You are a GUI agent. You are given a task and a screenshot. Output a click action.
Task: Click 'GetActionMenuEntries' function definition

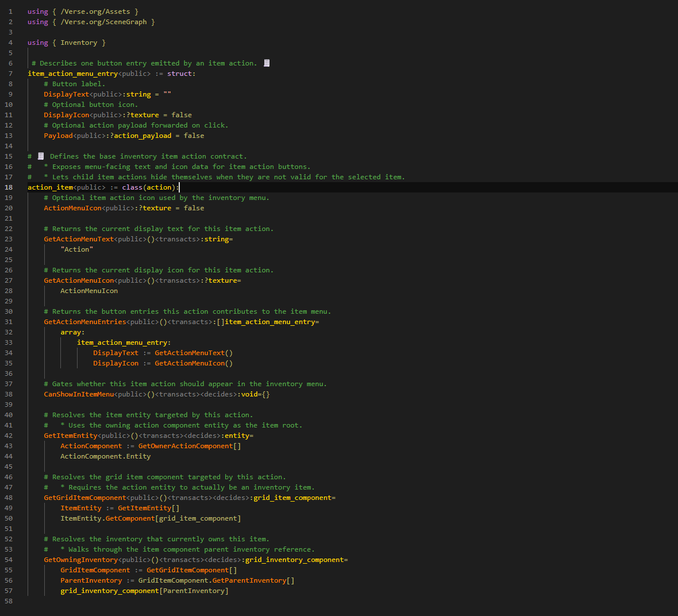(x=85, y=322)
